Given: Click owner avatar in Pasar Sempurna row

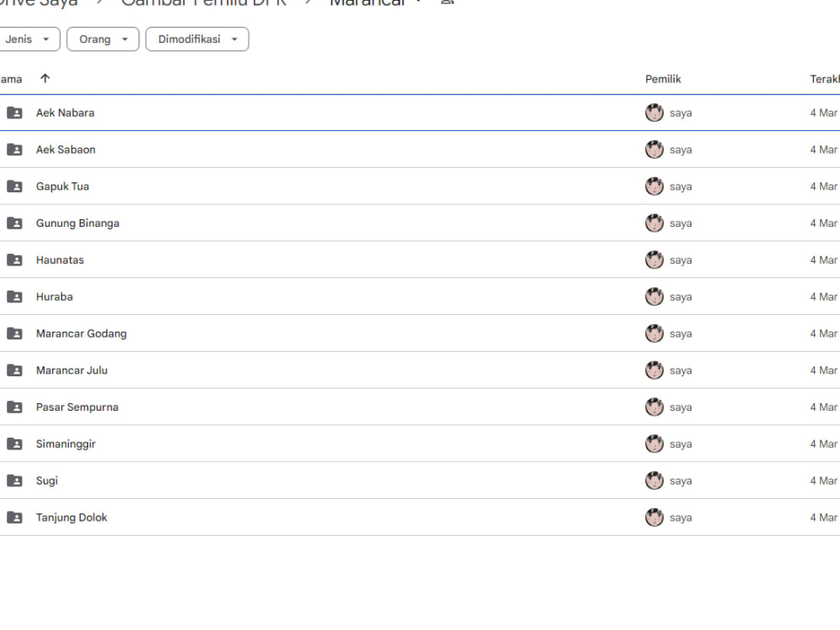Looking at the screenshot, I should tap(654, 407).
